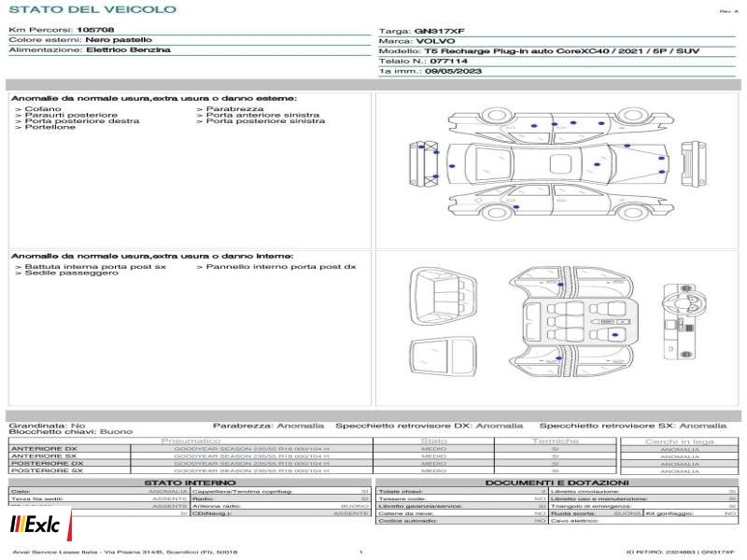The image size is (747, 560).
Task: Click 'Portellone' list entry
Action: click(x=49, y=127)
